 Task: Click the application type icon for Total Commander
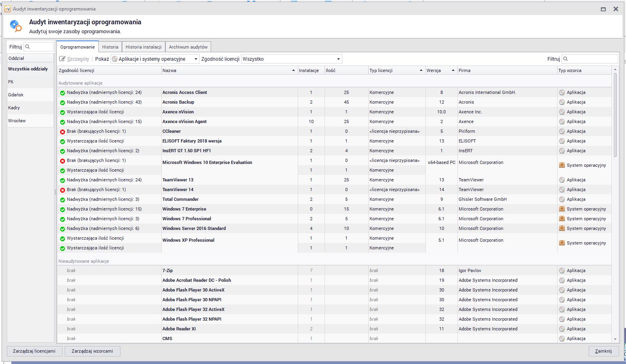(562, 199)
